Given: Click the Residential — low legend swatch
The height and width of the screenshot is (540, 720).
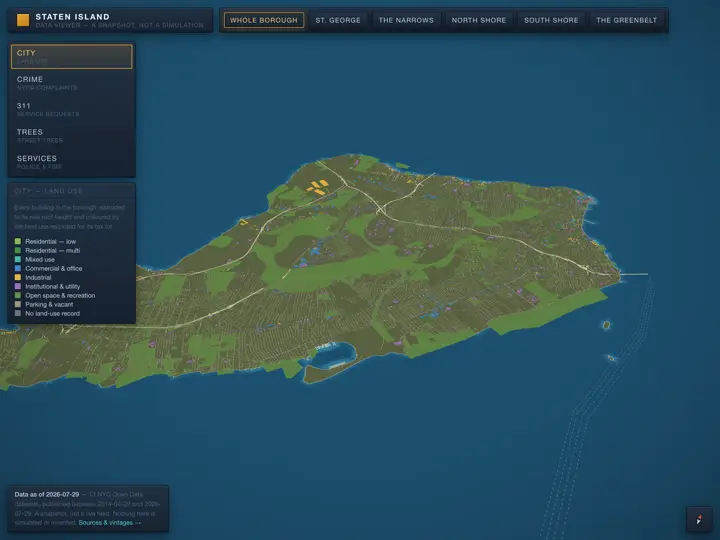Looking at the screenshot, I should pyautogui.click(x=18, y=241).
